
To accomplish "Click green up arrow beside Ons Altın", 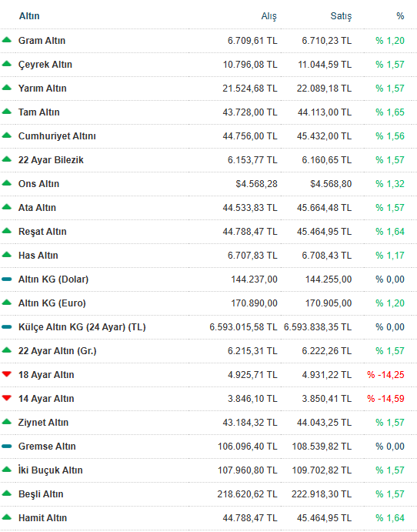I will [x=6, y=183].
